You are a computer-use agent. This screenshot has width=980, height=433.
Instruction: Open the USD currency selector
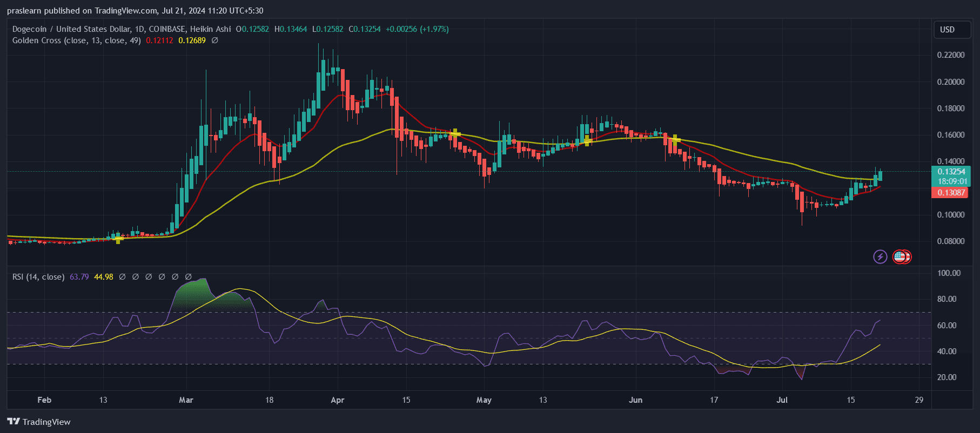pos(952,30)
